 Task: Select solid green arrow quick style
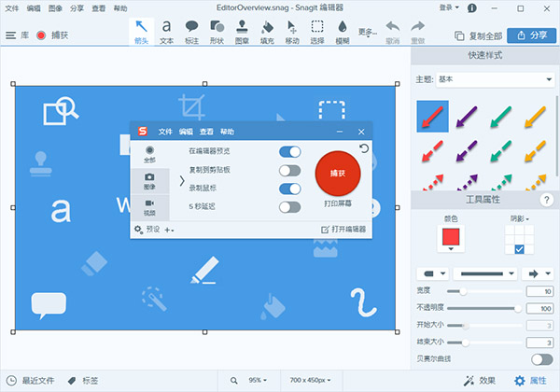point(500,117)
